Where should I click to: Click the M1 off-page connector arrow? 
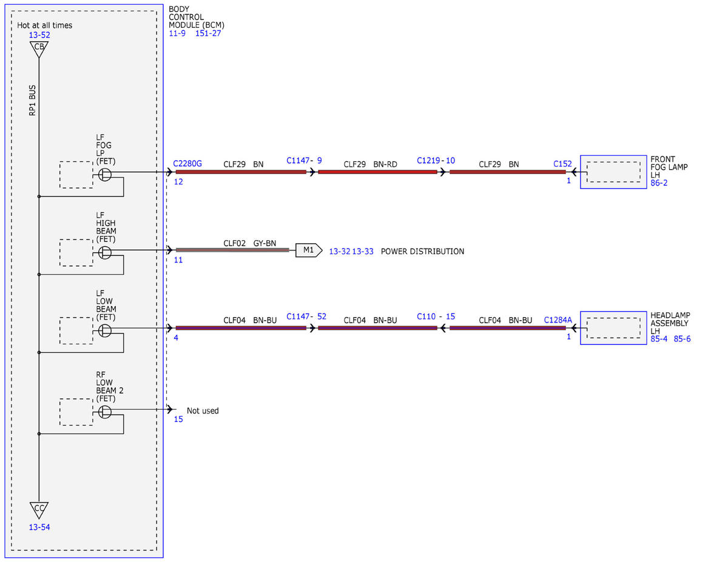point(309,250)
